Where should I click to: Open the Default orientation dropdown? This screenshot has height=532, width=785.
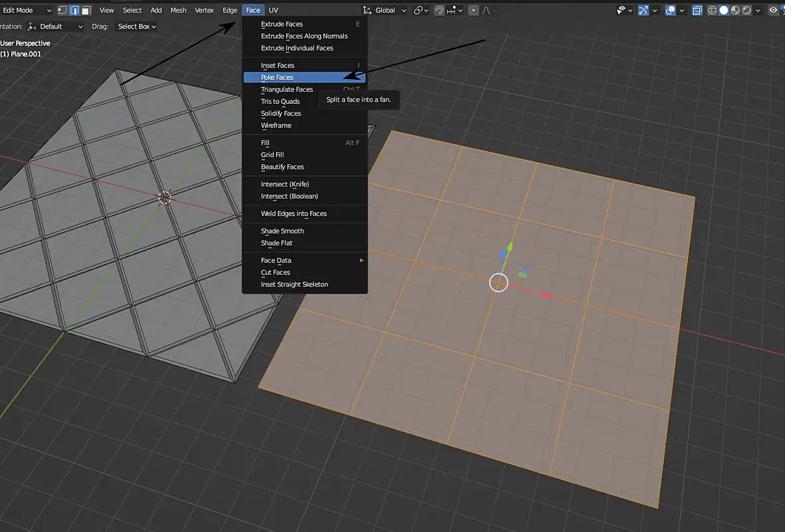coord(55,27)
